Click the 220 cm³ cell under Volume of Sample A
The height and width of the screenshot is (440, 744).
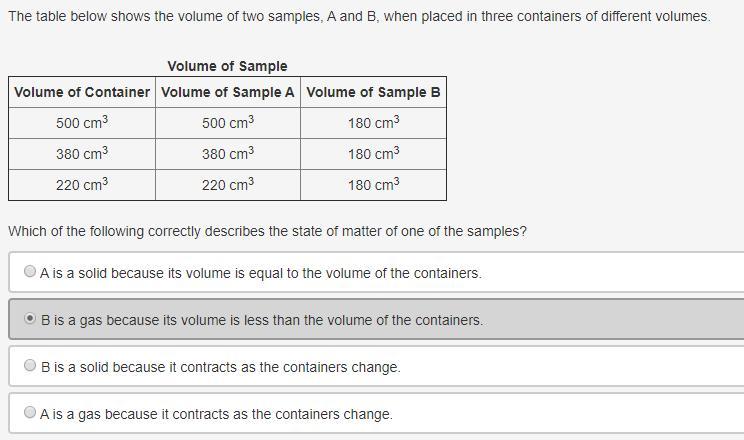(x=228, y=185)
